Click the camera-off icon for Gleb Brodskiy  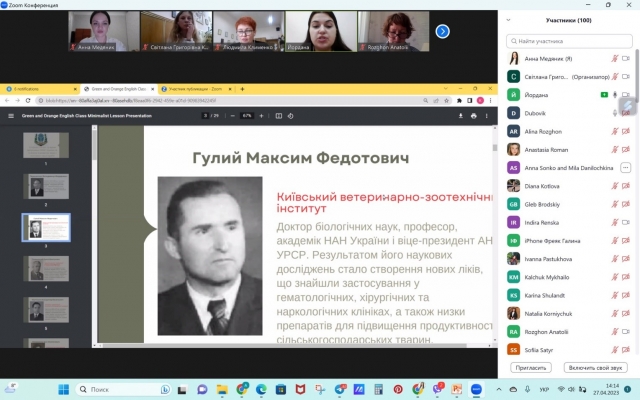point(626,204)
